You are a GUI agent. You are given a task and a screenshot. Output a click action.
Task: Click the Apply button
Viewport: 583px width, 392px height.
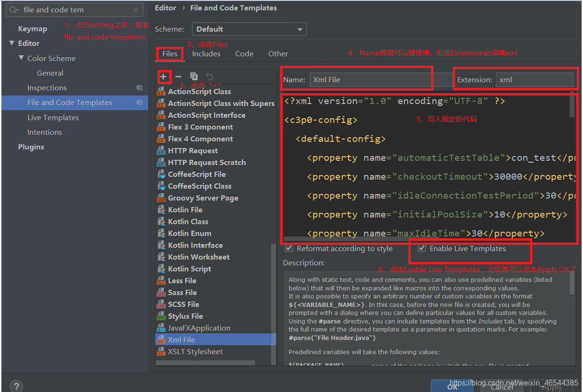pyautogui.click(x=552, y=386)
